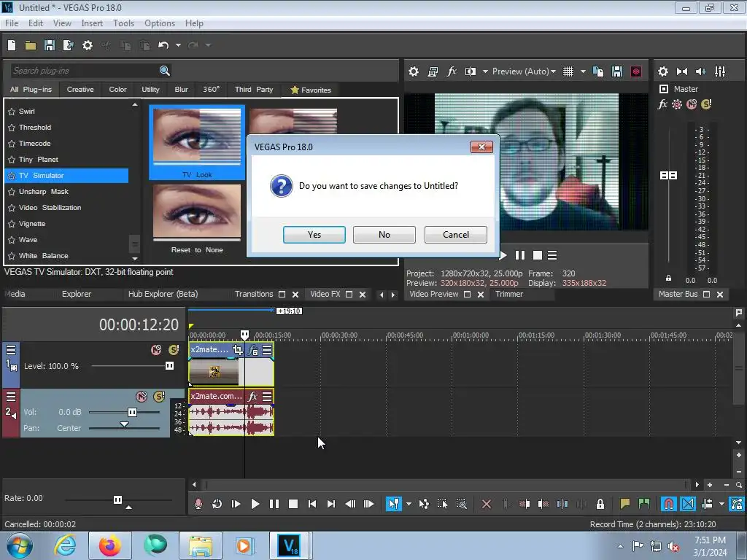Go to start of project
The height and width of the screenshot is (560, 747).
tap(312, 504)
